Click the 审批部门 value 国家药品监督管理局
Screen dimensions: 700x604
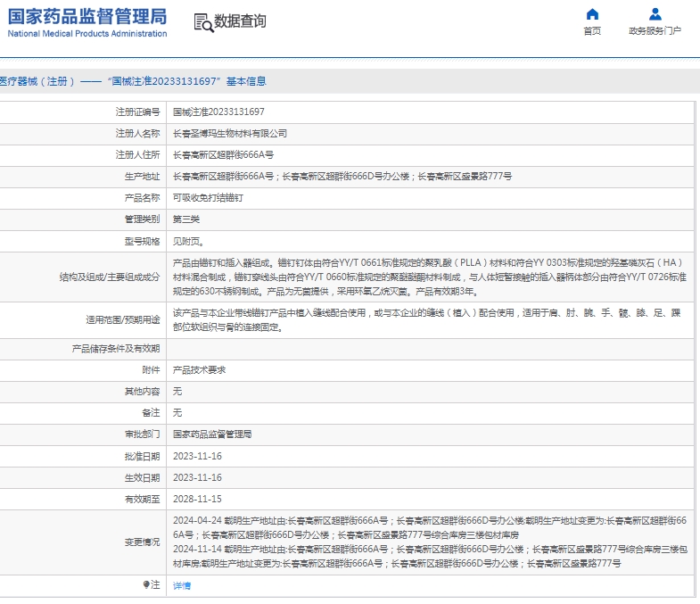click(212, 434)
